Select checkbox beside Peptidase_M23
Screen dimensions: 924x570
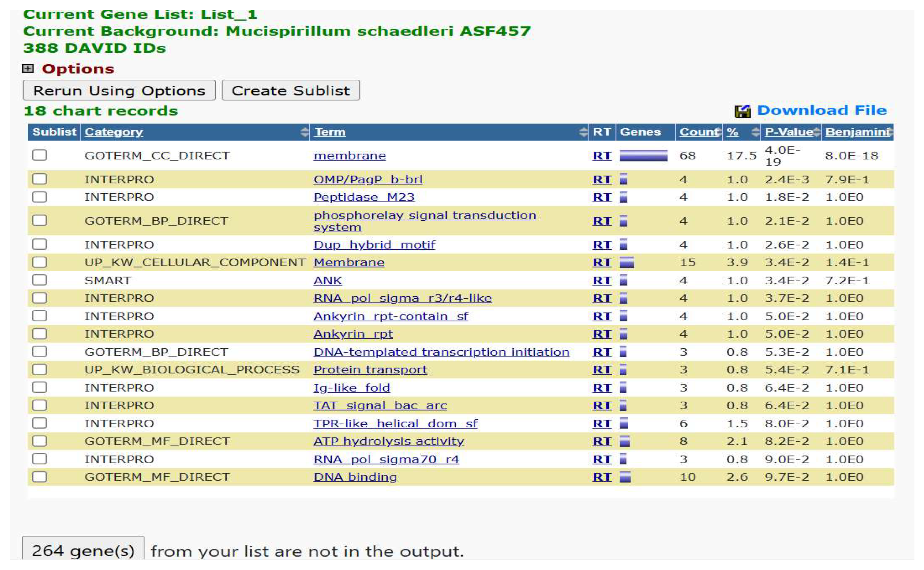tap(40, 197)
